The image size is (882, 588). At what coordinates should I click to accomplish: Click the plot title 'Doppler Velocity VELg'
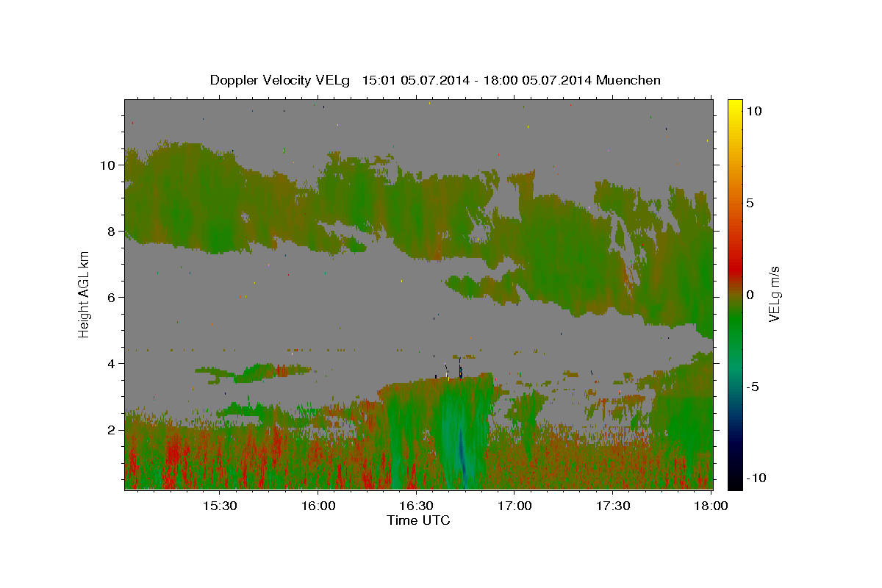click(x=280, y=80)
